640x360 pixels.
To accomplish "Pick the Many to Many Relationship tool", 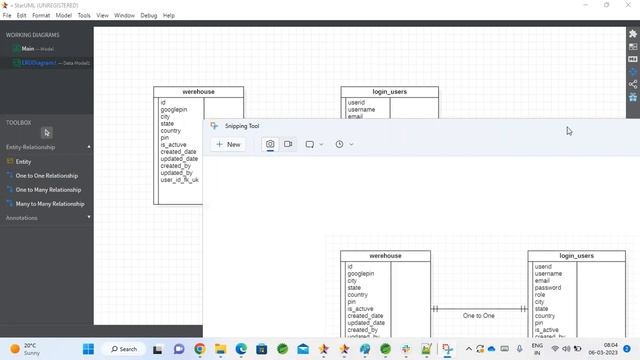I will (x=50, y=204).
